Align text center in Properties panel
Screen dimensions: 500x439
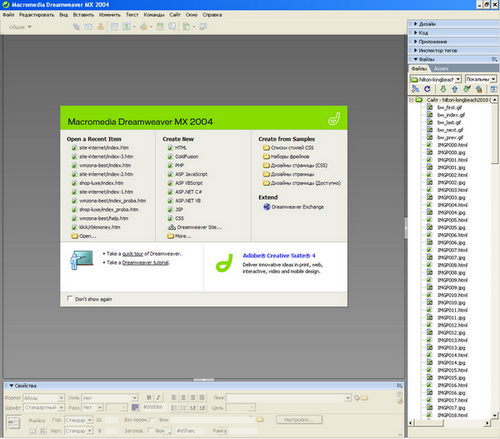click(x=183, y=397)
